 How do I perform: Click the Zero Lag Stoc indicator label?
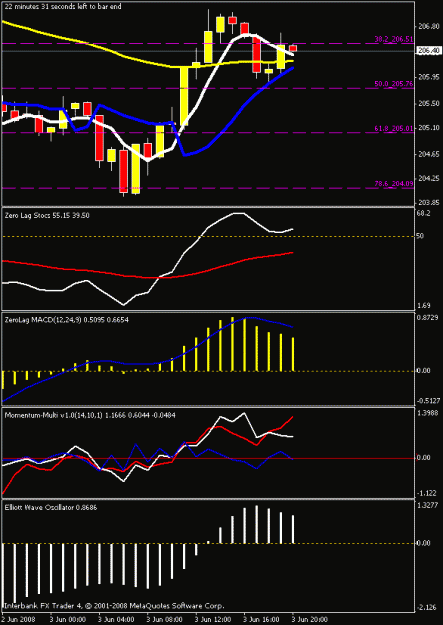47,215
